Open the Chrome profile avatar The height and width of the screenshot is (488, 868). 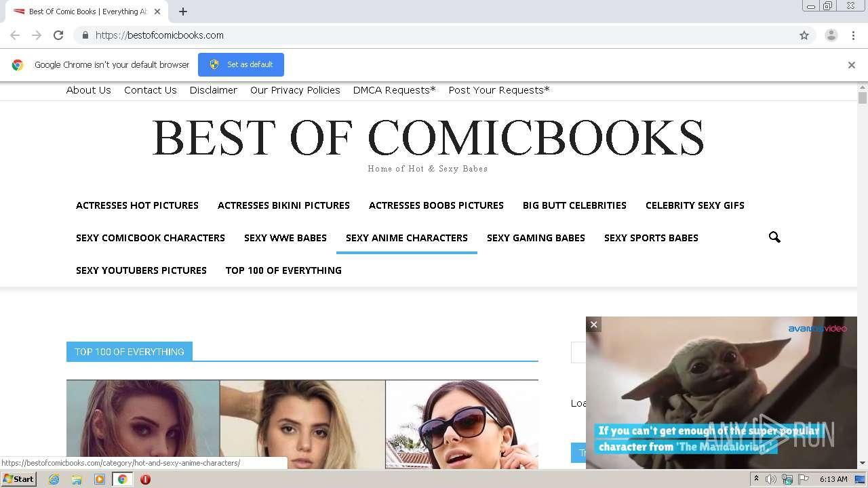coord(831,35)
